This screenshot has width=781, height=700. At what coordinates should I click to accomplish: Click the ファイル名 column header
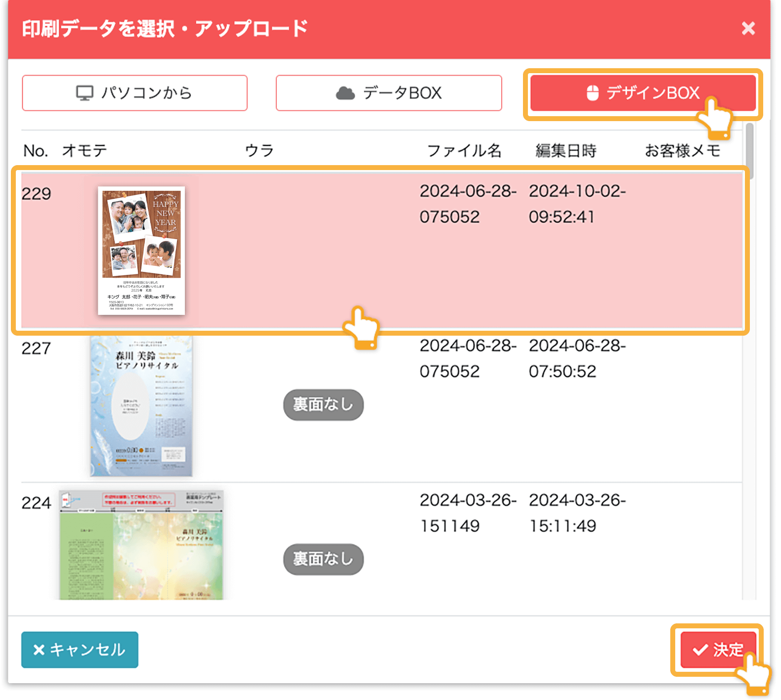[464, 150]
